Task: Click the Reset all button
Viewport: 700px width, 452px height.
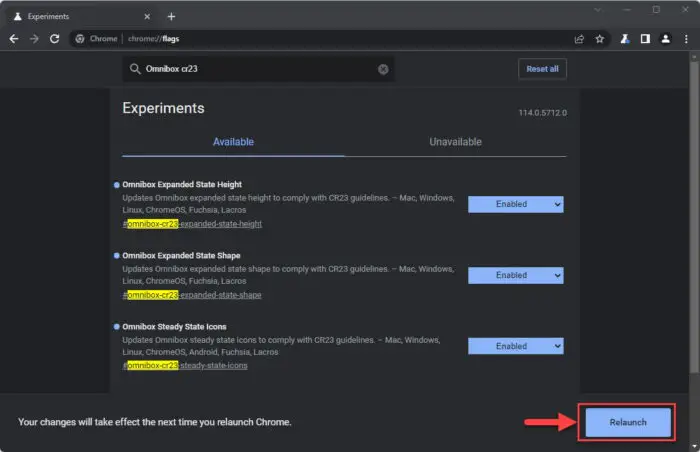Action: point(542,69)
